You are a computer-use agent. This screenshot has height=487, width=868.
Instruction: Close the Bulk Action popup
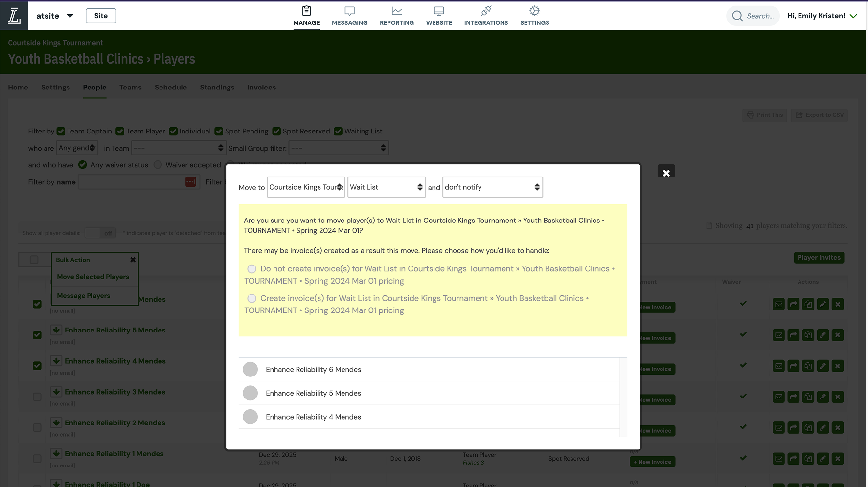(x=133, y=260)
